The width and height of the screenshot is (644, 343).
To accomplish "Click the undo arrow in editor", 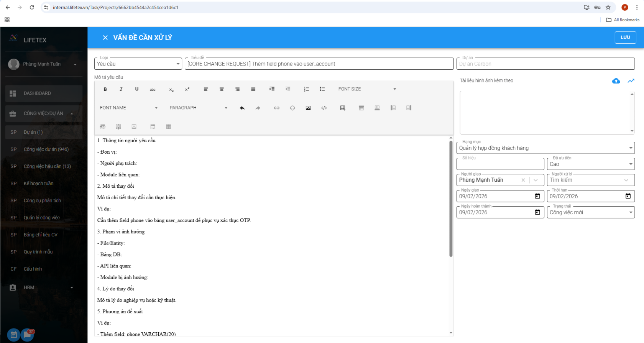I will [242, 108].
